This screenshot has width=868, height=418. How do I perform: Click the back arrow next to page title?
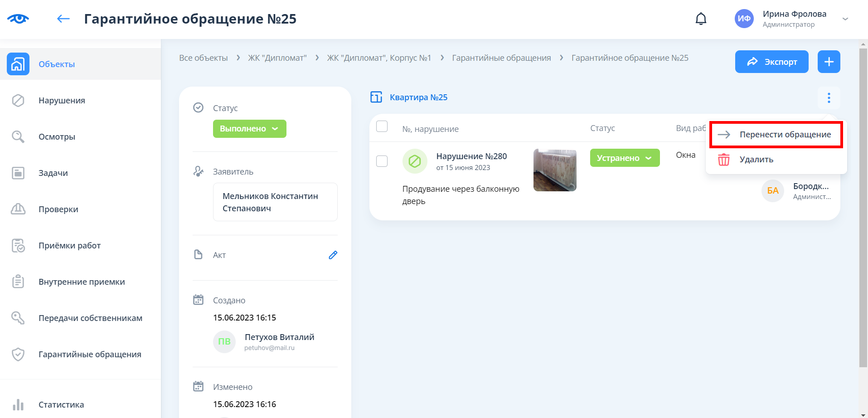[x=63, y=19]
